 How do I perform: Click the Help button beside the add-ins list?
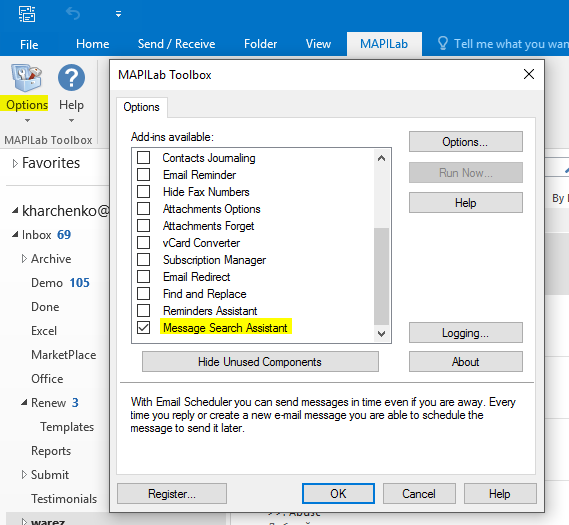466,202
